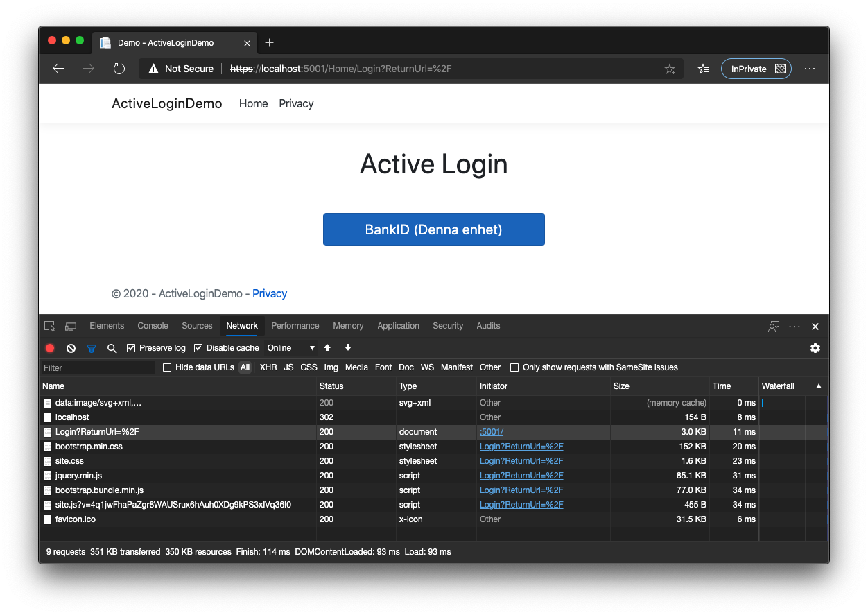Enable Hide data URLs checkbox
Viewport: 868px width, 615px height.
pyautogui.click(x=167, y=367)
